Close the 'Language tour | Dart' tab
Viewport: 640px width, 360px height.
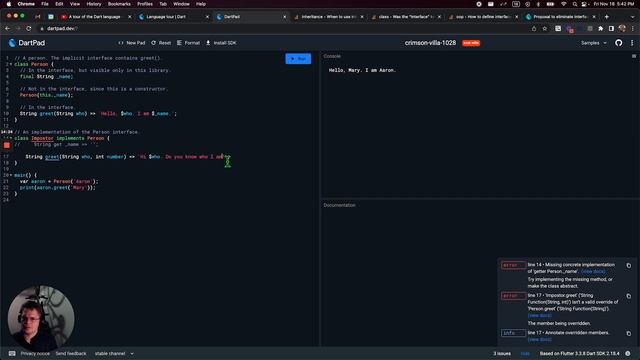point(207,17)
